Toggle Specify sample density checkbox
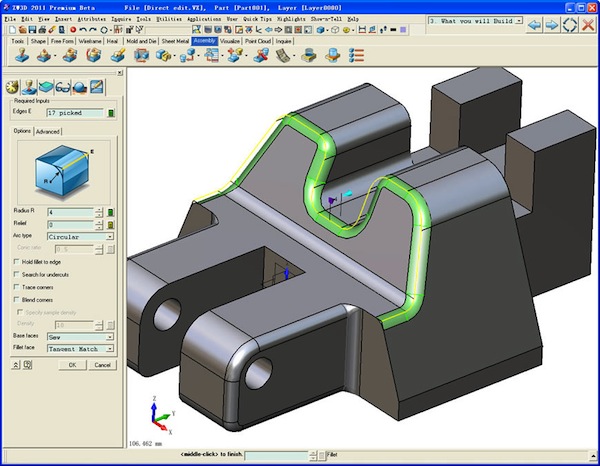This screenshot has height=466, width=600. pos(20,312)
